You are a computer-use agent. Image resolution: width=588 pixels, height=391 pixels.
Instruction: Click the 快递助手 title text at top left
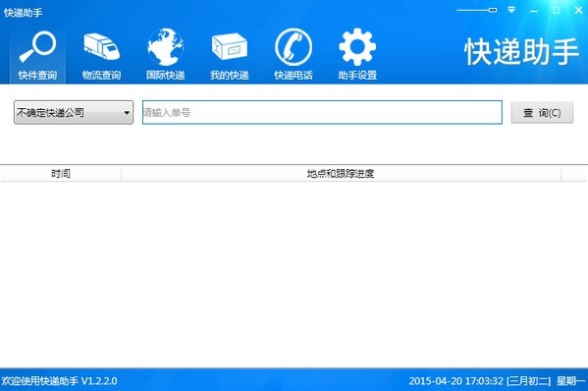[24, 13]
